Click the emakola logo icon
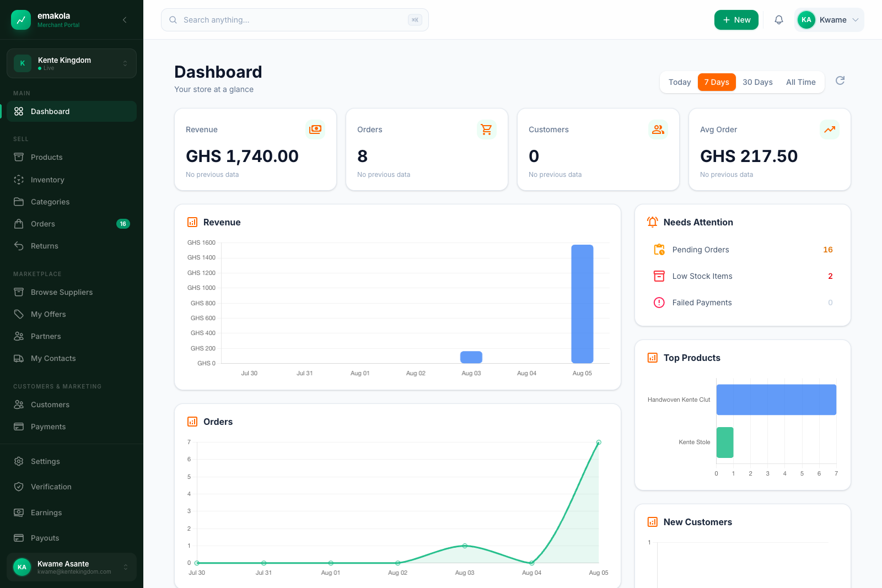The height and width of the screenshot is (588, 882). click(21, 20)
